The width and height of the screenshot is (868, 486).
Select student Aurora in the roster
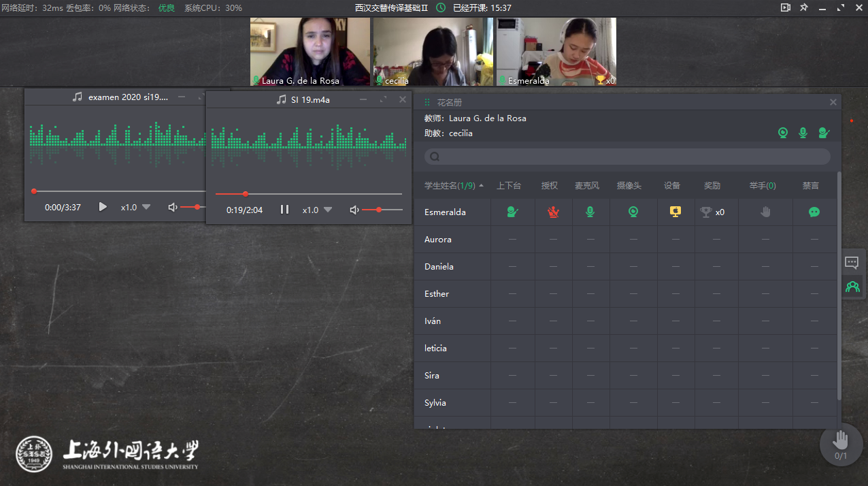(x=438, y=240)
